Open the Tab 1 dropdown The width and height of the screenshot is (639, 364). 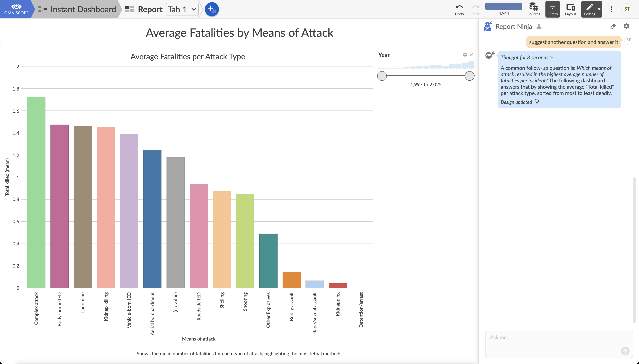(x=182, y=9)
